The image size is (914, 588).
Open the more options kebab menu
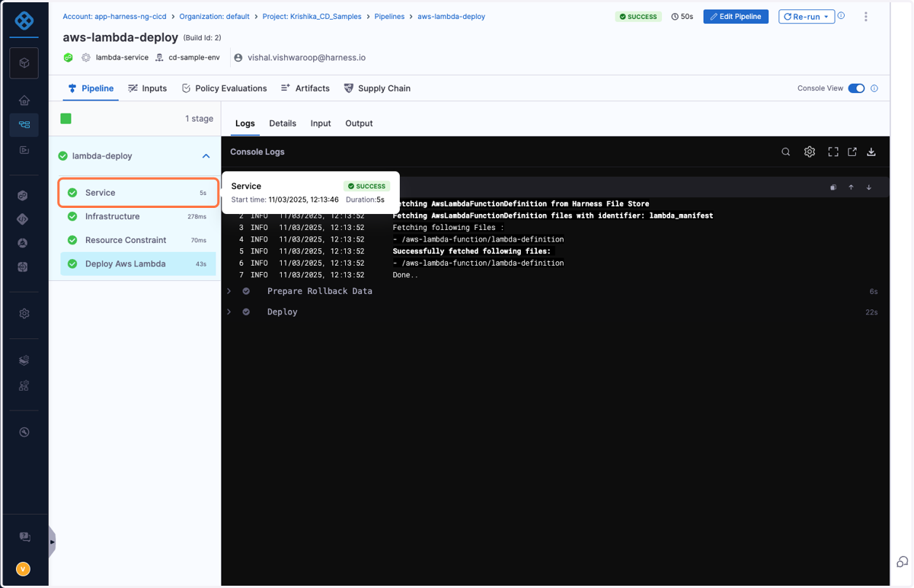coord(866,17)
